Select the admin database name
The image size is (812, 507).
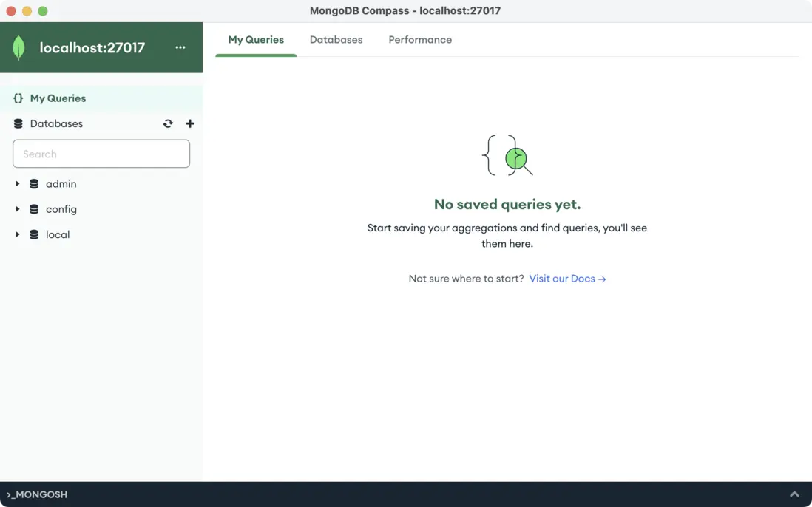[x=61, y=183]
